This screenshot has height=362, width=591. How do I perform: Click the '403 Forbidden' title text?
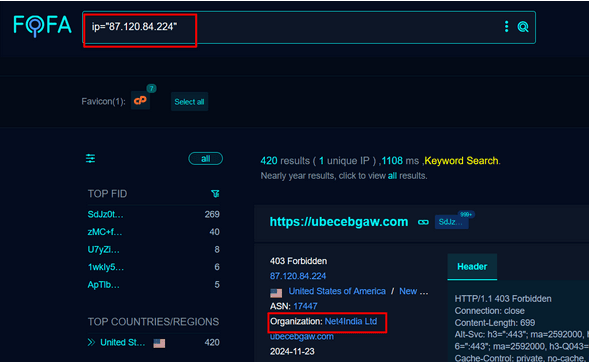[x=298, y=261]
